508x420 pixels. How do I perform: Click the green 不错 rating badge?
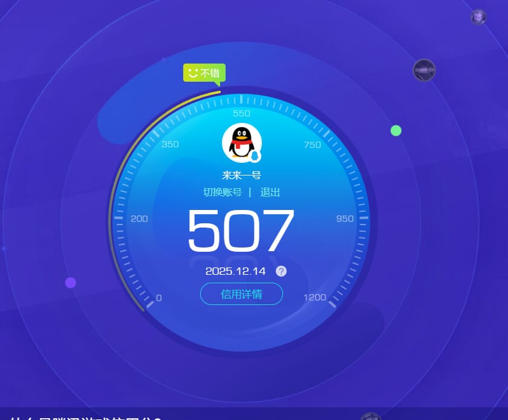coord(204,73)
